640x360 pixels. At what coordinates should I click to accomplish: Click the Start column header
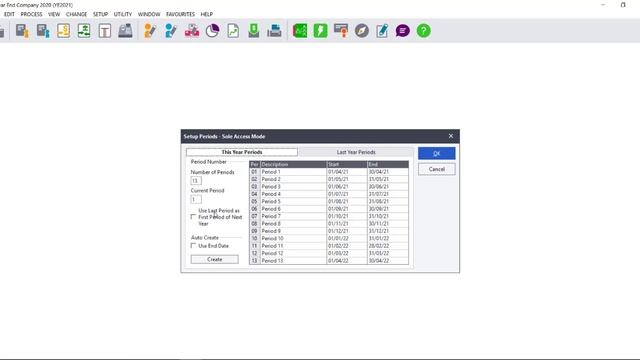click(x=347, y=164)
